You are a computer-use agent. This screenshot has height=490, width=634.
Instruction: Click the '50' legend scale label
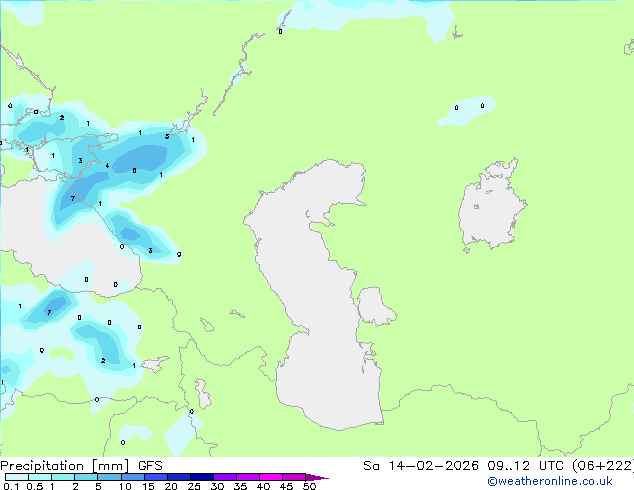pyautogui.click(x=309, y=486)
